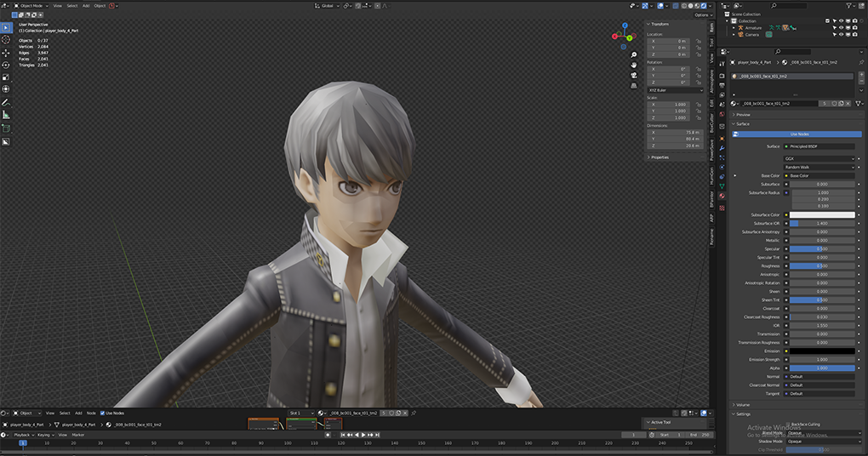Expand the Armature tree item
Viewport: 868px width, 456px height.
pyautogui.click(x=734, y=28)
